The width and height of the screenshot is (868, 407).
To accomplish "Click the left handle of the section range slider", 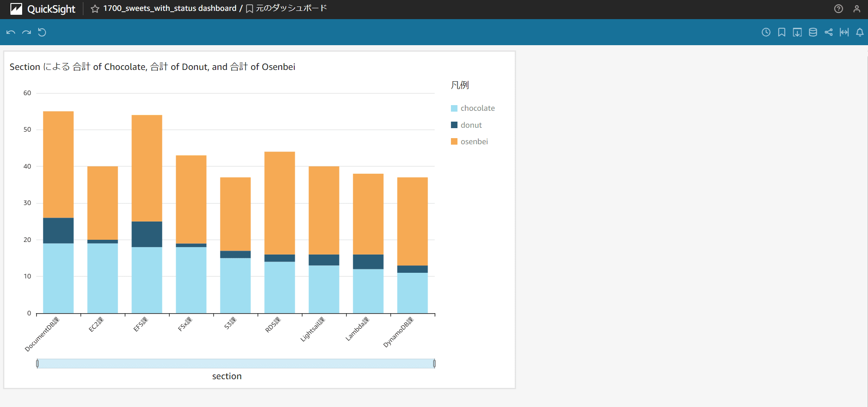I will point(37,364).
